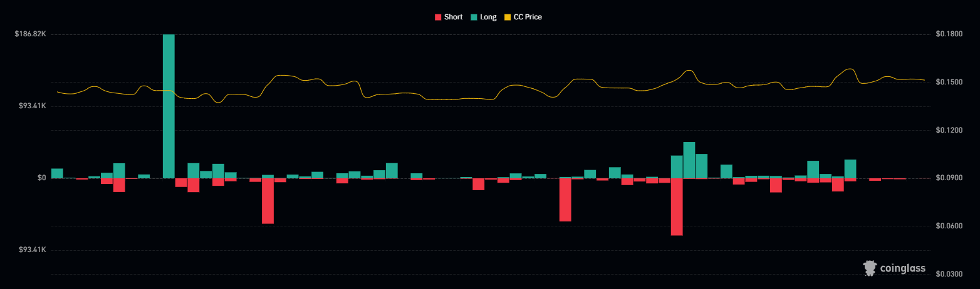
Task: Select the tallest green Long bar
Action: 169,106
